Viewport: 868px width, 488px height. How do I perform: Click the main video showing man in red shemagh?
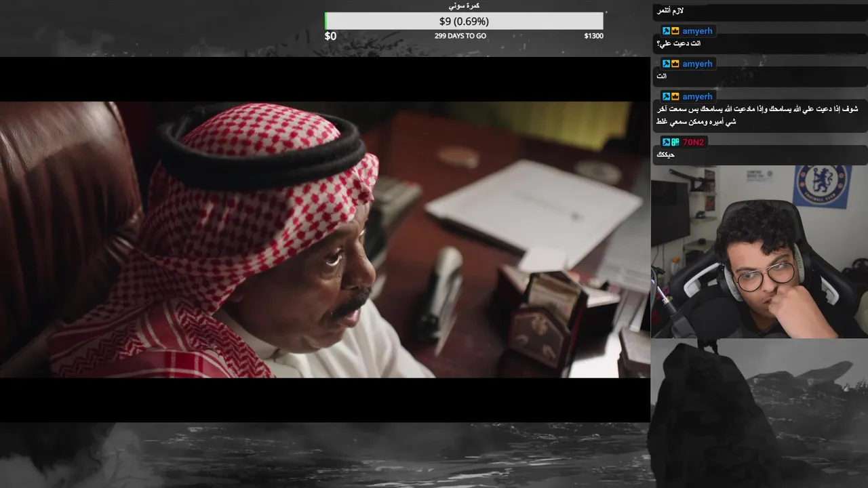[325, 239]
